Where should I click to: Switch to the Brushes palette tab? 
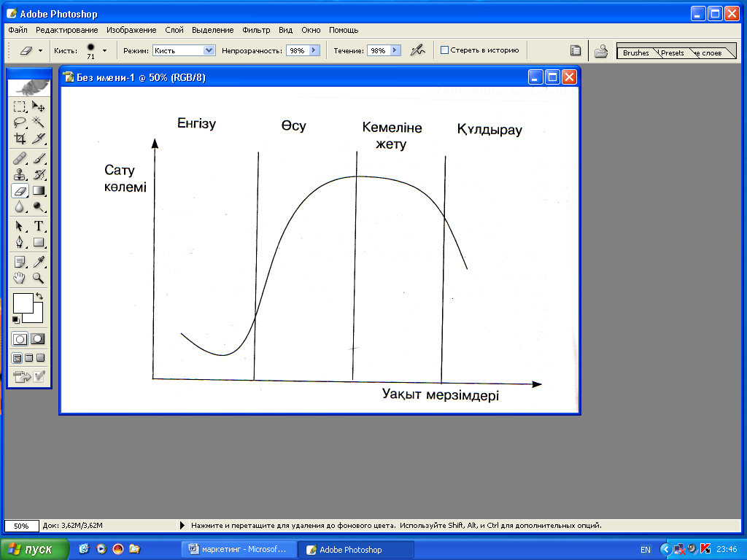tap(635, 52)
